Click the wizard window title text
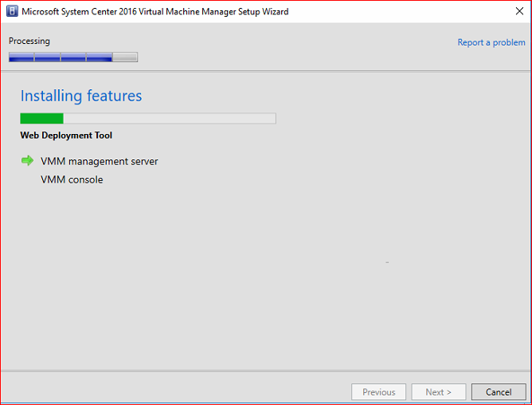The width and height of the screenshot is (532, 405). 155,11
